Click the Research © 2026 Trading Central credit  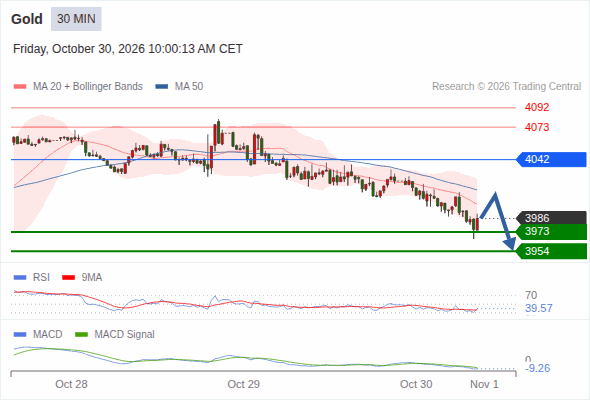pos(506,87)
